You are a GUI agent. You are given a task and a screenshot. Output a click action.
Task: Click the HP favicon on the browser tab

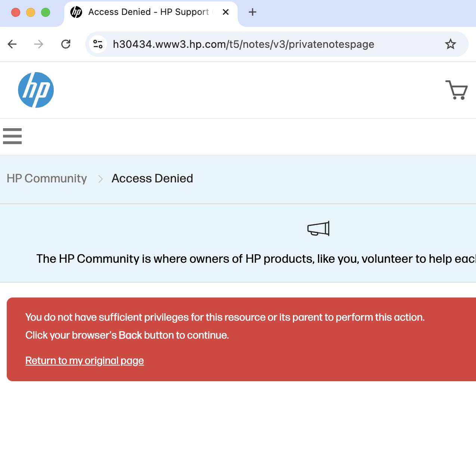[x=76, y=12]
